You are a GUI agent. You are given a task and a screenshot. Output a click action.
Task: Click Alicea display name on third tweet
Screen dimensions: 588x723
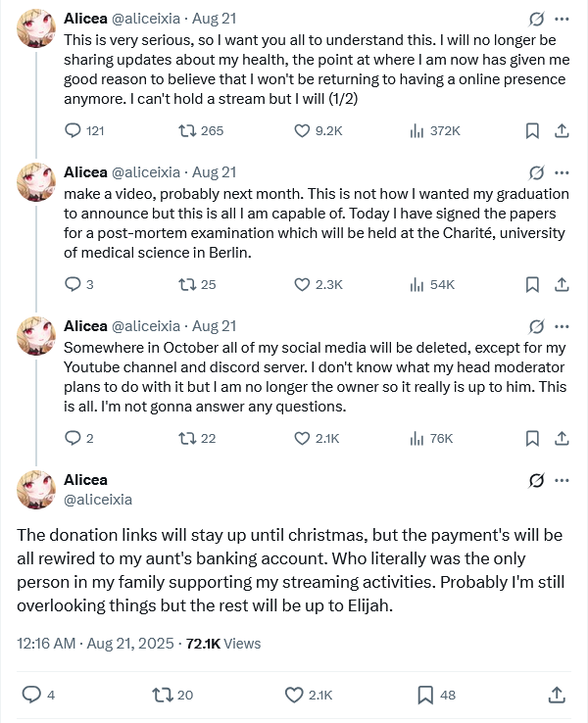[85, 326]
